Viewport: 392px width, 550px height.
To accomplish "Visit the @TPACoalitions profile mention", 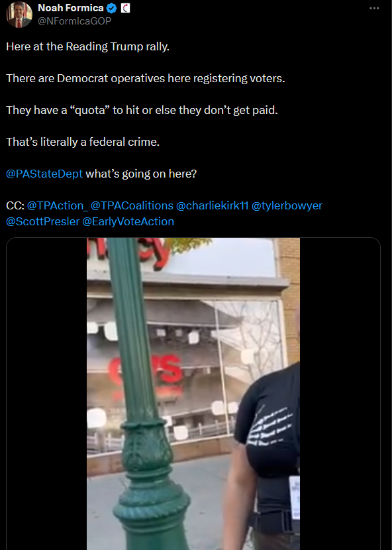I will coord(132,205).
